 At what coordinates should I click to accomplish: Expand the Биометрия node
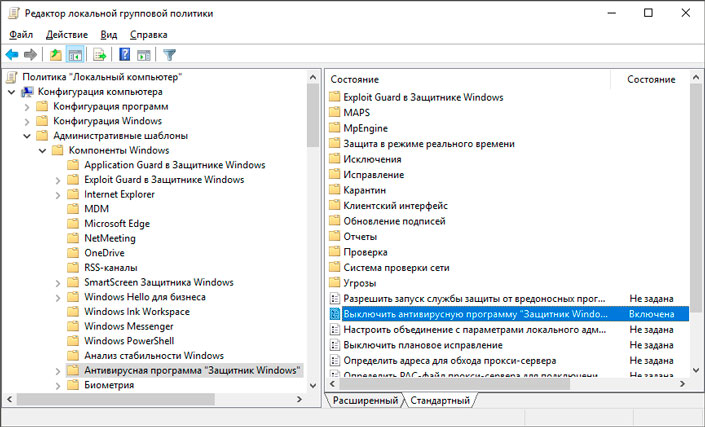point(58,386)
